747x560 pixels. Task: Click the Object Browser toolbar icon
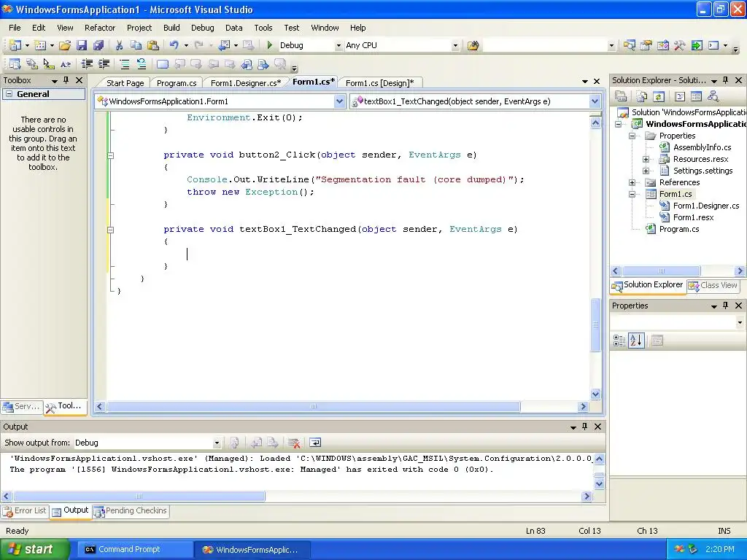(x=662, y=45)
